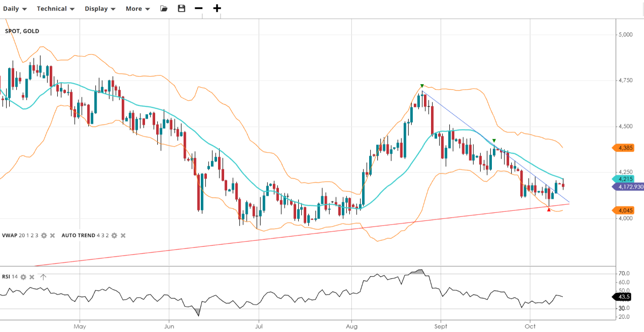Click the Oct label on date axis
The height and width of the screenshot is (332, 644).
(x=530, y=327)
